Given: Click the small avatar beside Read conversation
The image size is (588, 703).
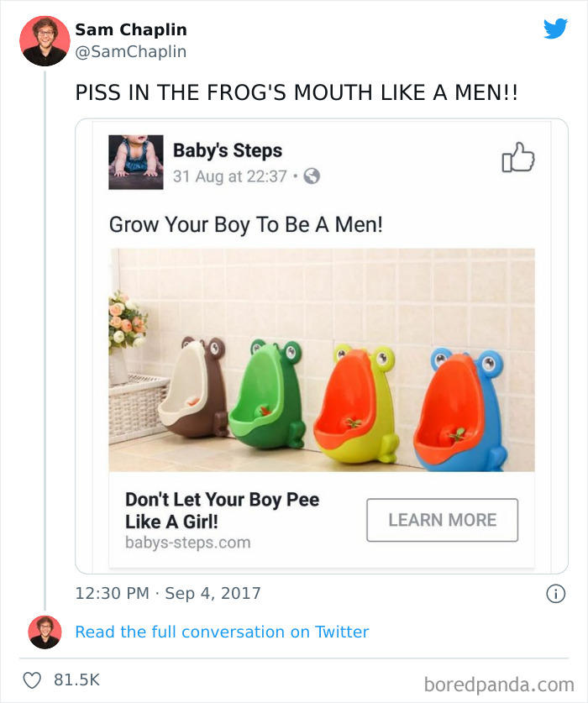Looking at the screenshot, I should [x=45, y=632].
